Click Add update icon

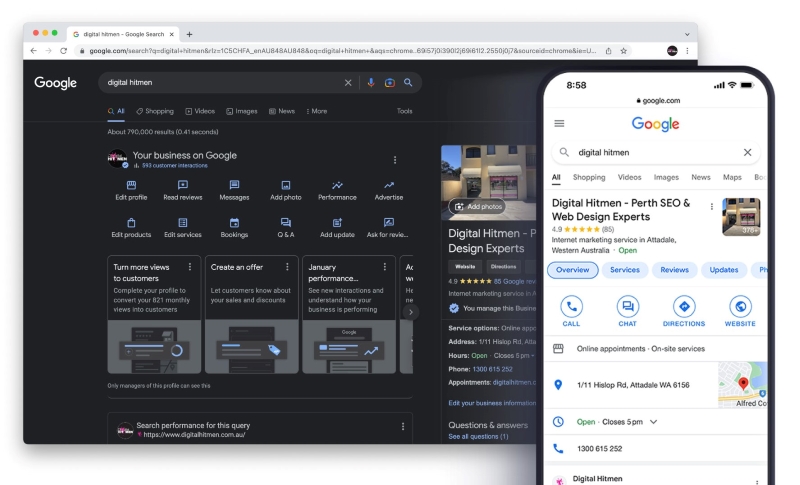(337, 222)
